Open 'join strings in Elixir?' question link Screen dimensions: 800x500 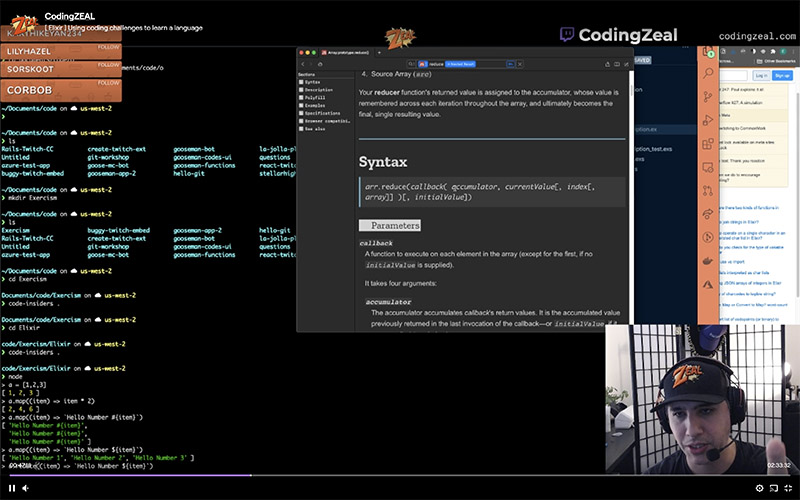pos(739,222)
